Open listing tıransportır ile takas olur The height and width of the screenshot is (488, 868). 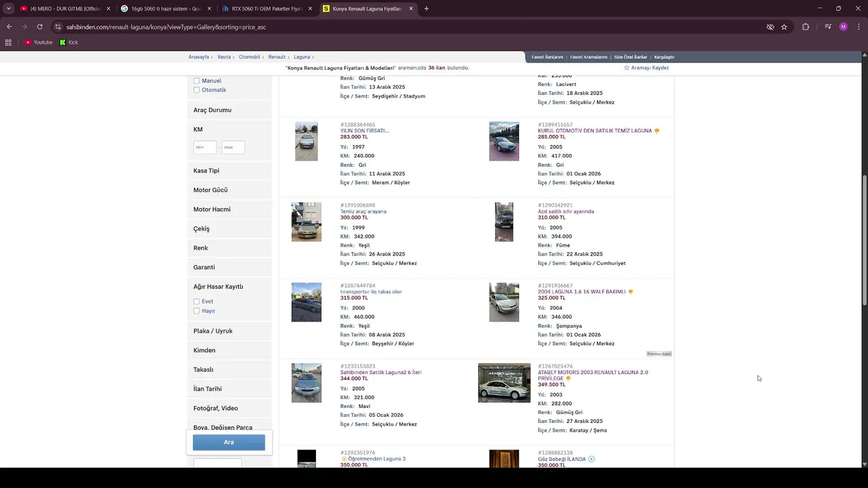pyautogui.click(x=371, y=292)
